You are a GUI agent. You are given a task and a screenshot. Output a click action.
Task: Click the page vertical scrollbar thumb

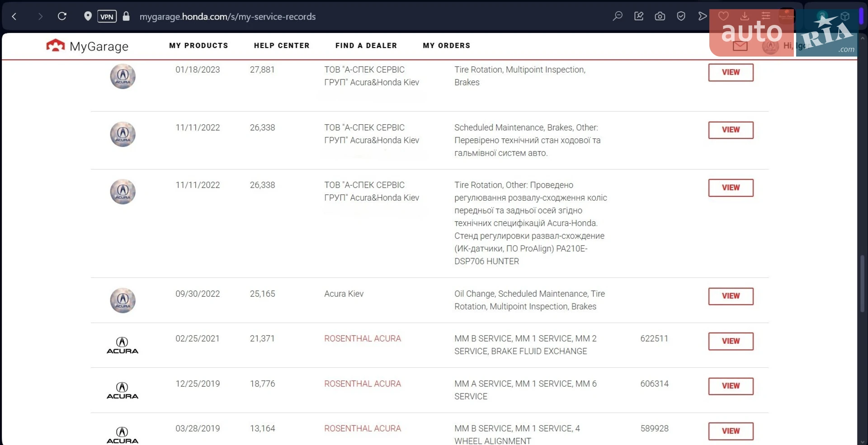(x=862, y=283)
